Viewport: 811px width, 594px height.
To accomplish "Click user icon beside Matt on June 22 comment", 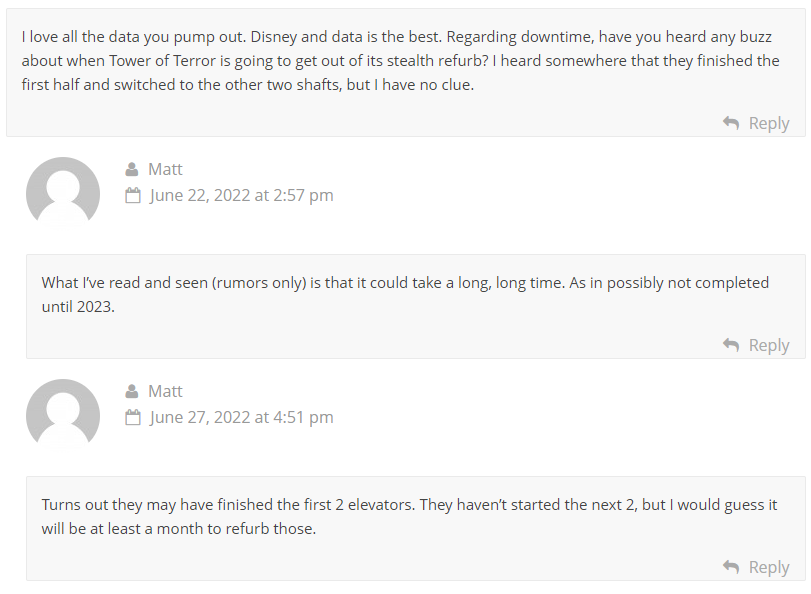I will pyautogui.click(x=132, y=169).
